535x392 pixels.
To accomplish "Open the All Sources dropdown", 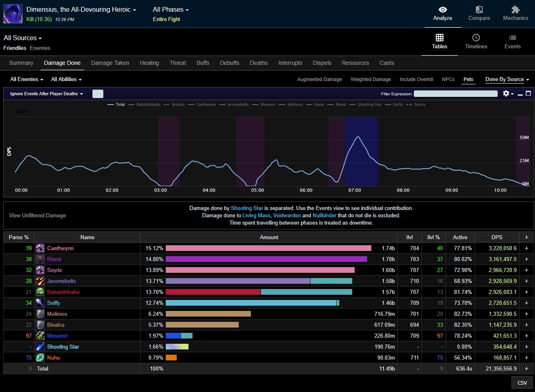I will pos(23,38).
